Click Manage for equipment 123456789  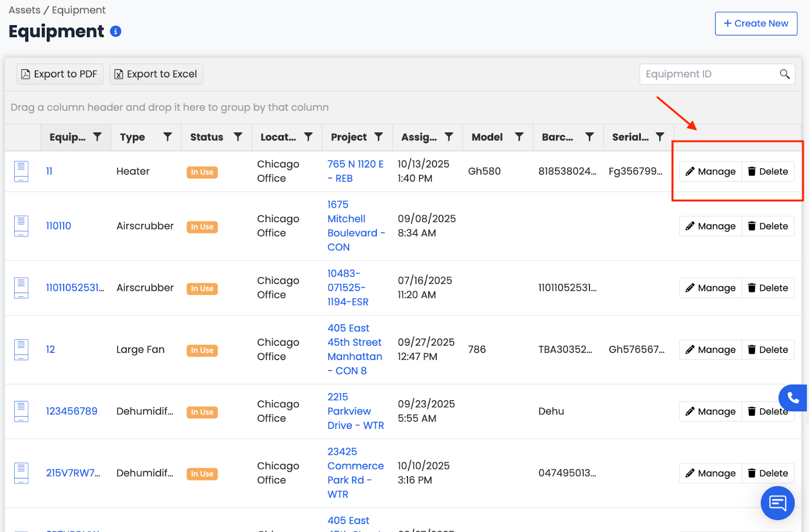710,411
